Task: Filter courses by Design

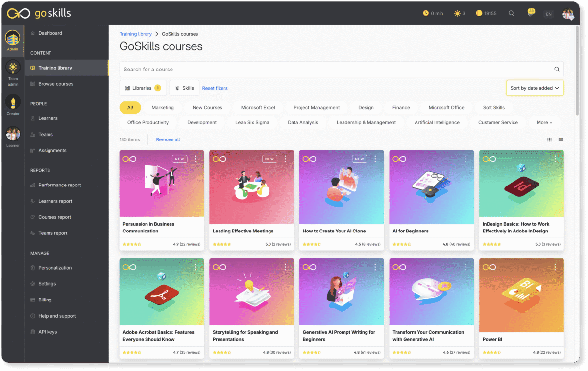Action: [x=366, y=107]
